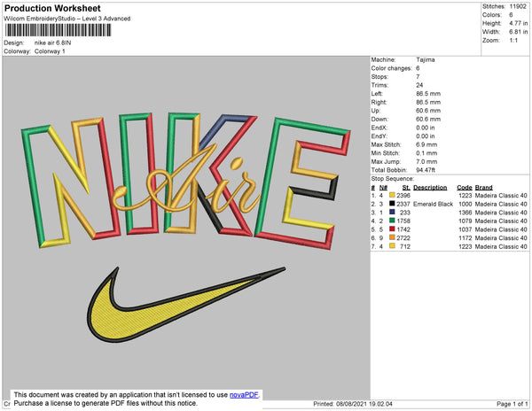
Task: Click the 'Code' column header
Action: coord(465,188)
